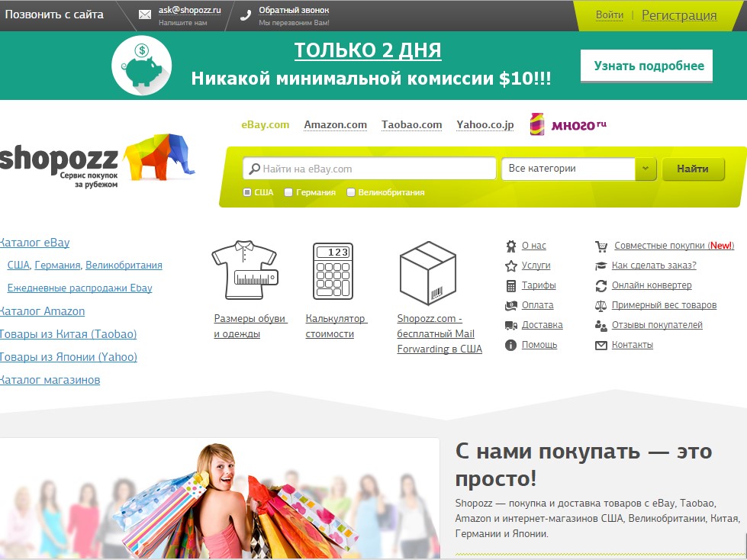
Task: Click the phone handset icon for callback
Action: coord(246,15)
